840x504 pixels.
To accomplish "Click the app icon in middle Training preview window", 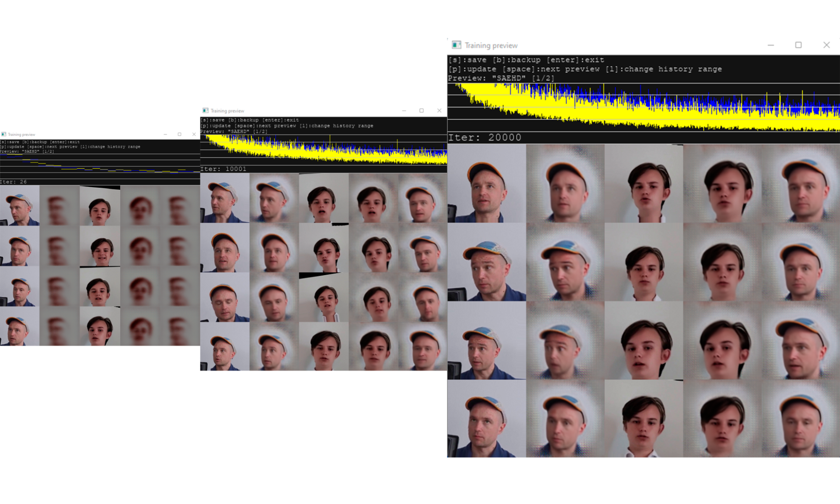I will coord(205,110).
